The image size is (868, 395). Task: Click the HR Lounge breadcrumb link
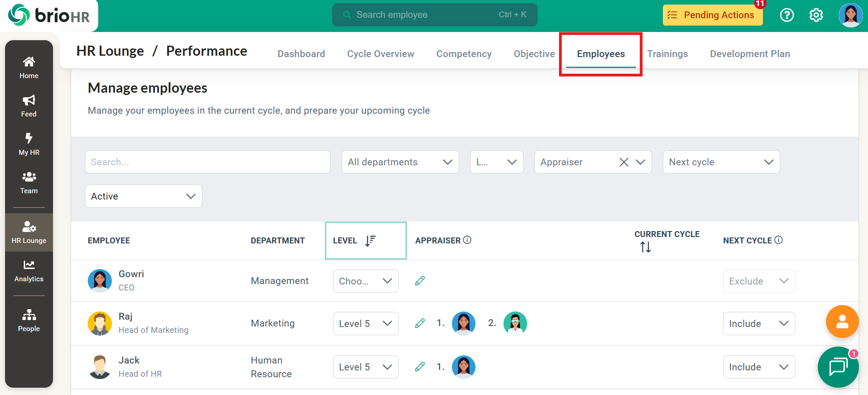[110, 51]
